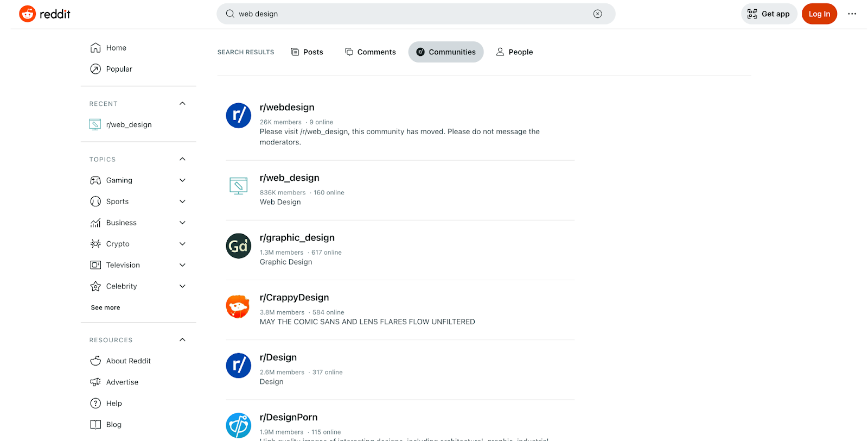Expand the Gaming topic chevron
This screenshot has width=868, height=441.
click(x=182, y=180)
